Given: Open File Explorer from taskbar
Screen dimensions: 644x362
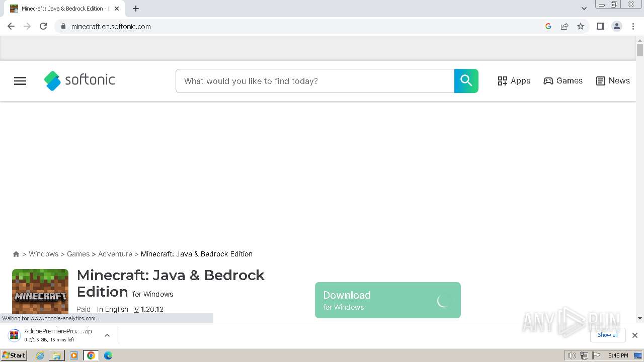Looking at the screenshot, I should tap(57, 355).
